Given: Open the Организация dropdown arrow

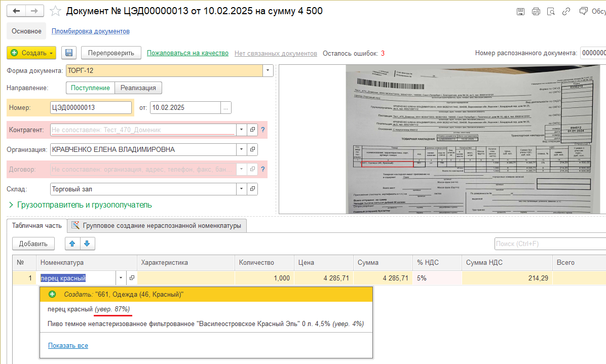Looking at the screenshot, I should (x=241, y=150).
